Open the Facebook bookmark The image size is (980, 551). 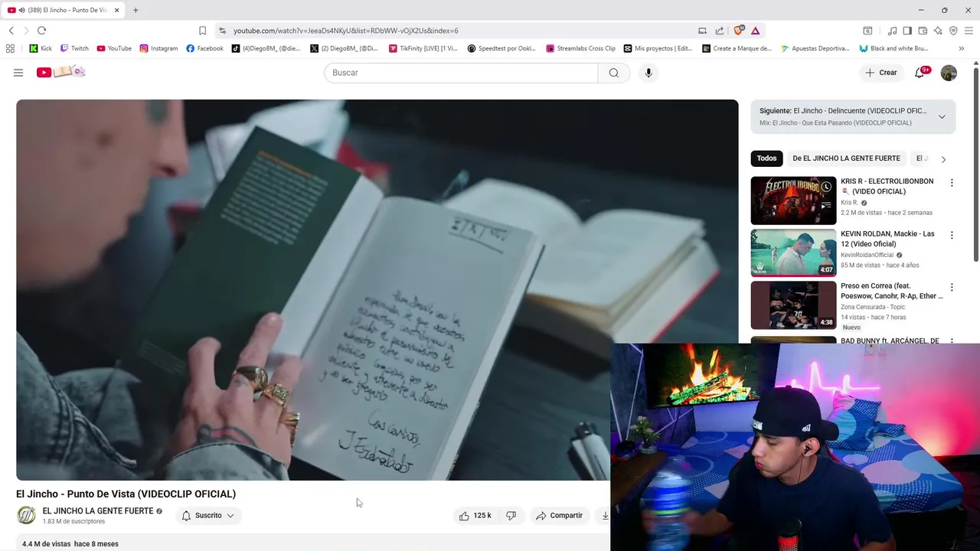[204, 48]
